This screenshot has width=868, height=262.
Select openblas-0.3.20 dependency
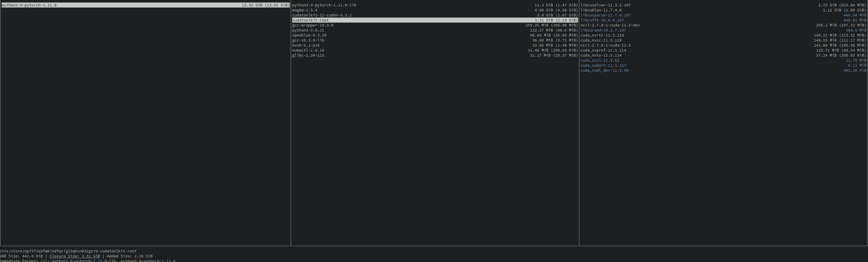pyautogui.click(x=309, y=35)
